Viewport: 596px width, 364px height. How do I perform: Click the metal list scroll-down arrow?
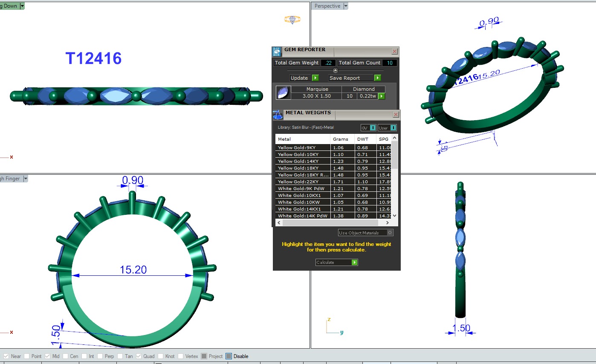coord(394,216)
